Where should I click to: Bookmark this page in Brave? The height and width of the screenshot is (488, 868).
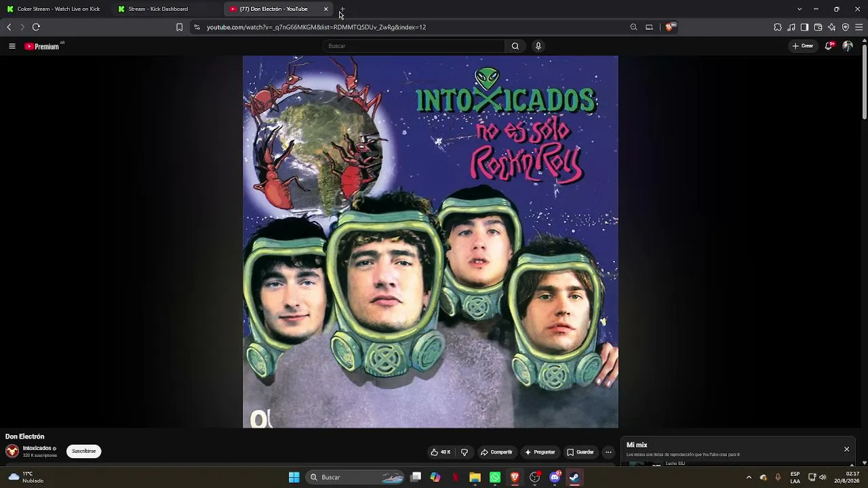click(x=179, y=27)
